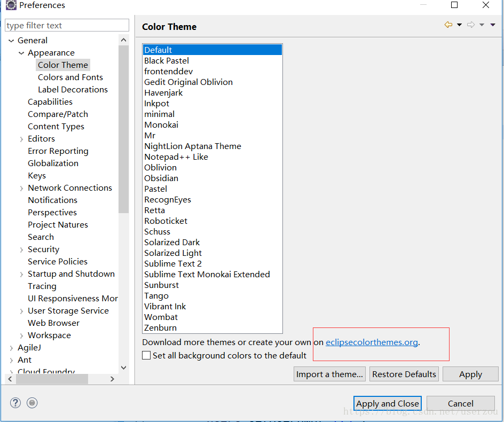
Task: Select the Notepad++ Like theme
Action: click(x=212, y=157)
